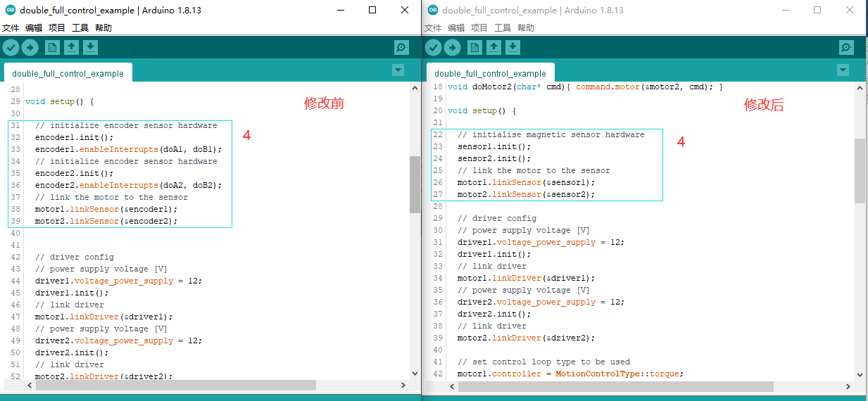Viewport: 868px width, 401px height.
Task: Click line "encoder2.enableInterrupts(doA2, doB2);" in left editor
Action: tap(128, 185)
